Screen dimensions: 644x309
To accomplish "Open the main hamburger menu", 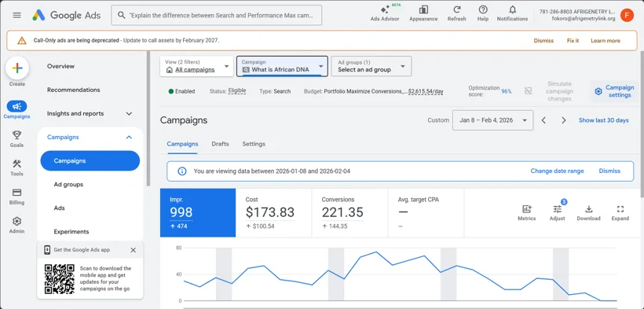I will click(x=16, y=15).
